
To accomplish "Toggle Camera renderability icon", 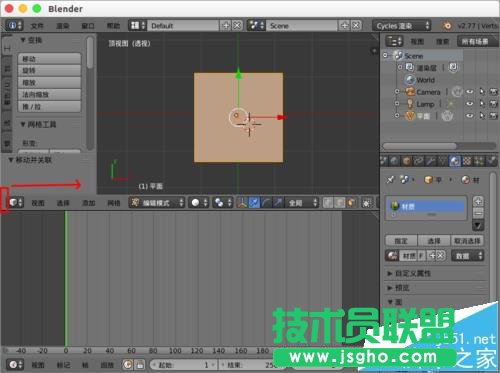I will (494, 92).
